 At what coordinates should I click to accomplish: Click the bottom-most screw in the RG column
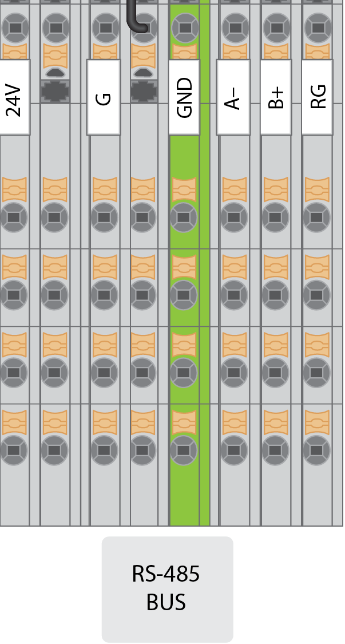(318, 451)
